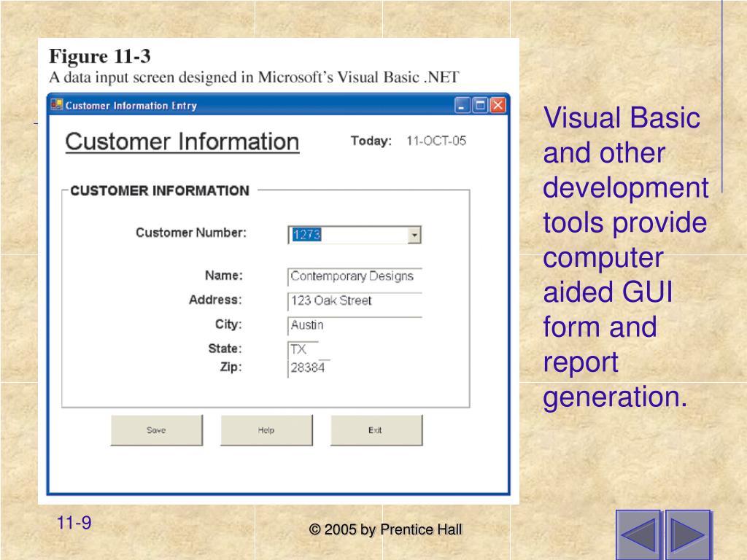747x560 pixels.
Task: Click the Save button
Action: pyautogui.click(x=157, y=430)
